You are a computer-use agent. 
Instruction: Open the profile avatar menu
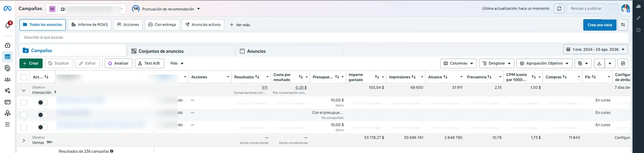(625, 8)
